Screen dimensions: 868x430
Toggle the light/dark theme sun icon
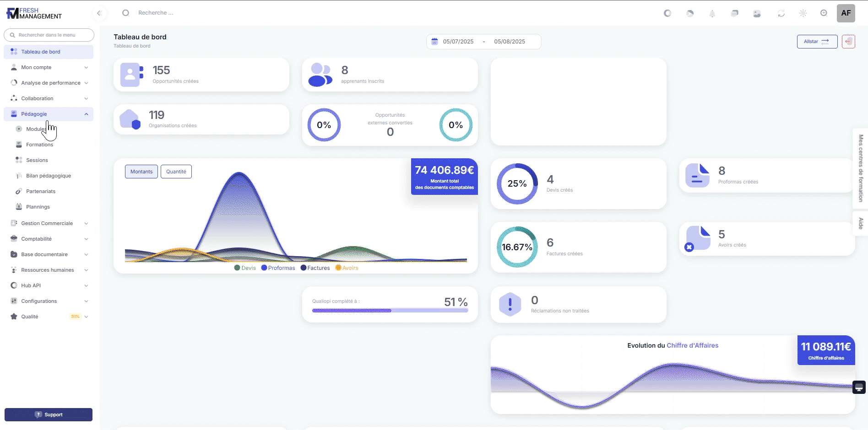pyautogui.click(x=803, y=13)
